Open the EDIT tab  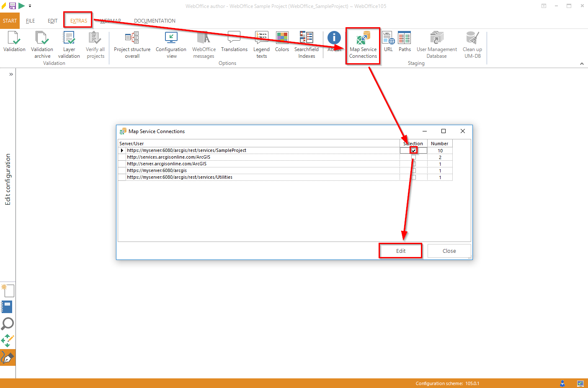click(x=52, y=21)
